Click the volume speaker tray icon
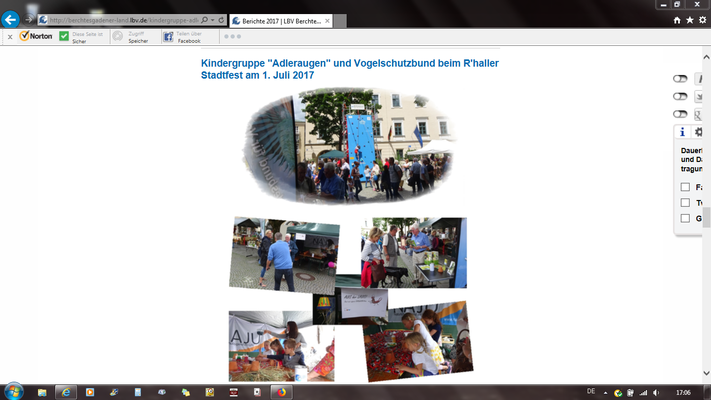711x400 pixels. (656, 393)
